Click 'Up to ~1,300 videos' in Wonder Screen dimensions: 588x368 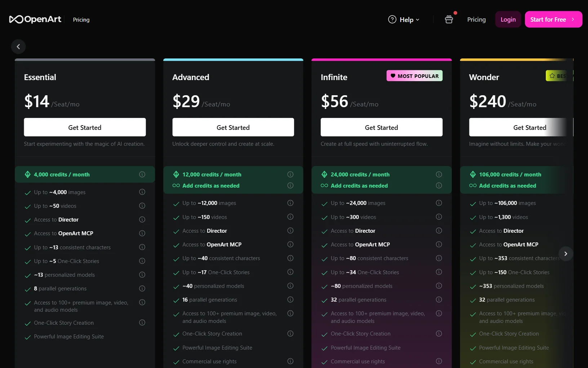(x=504, y=217)
